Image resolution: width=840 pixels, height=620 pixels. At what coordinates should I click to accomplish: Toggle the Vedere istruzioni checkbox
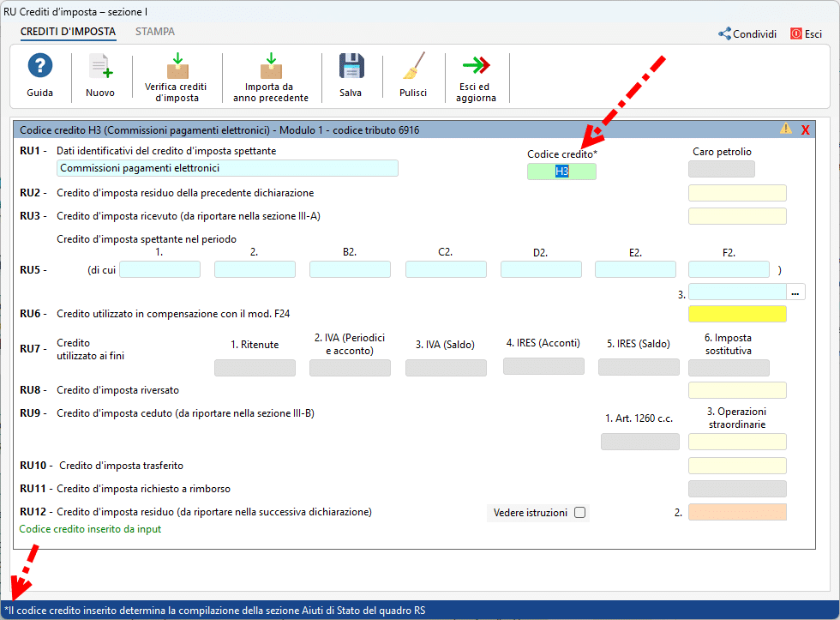pos(579,512)
